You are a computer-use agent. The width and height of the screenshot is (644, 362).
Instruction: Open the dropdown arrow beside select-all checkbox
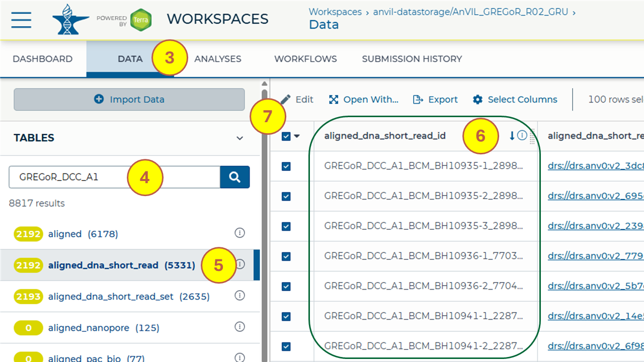pyautogui.click(x=297, y=136)
